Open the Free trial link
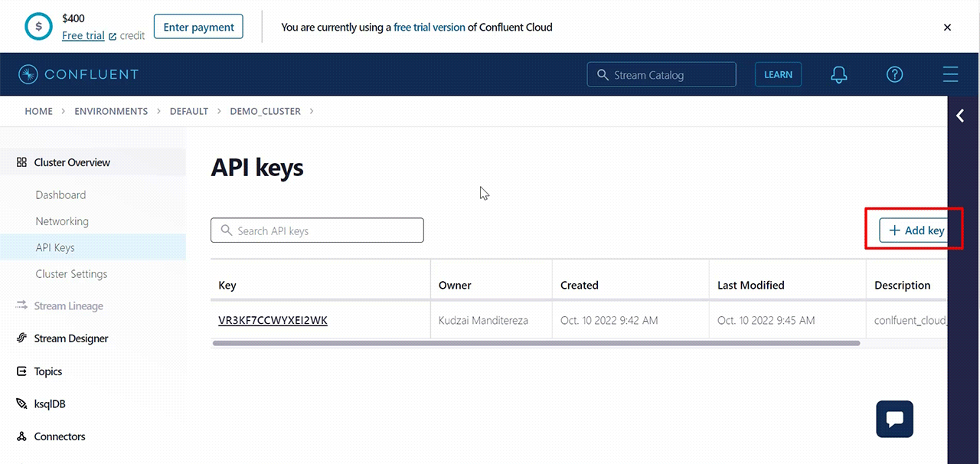This screenshot has width=980, height=464. tap(83, 35)
